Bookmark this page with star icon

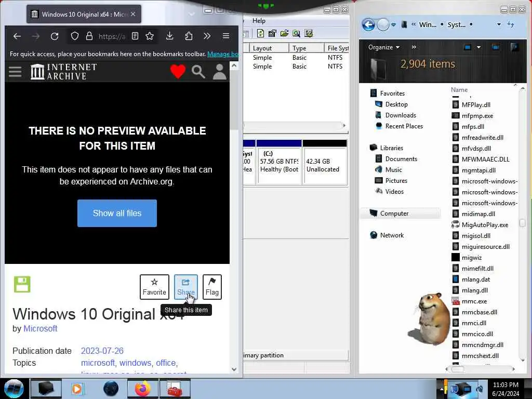(x=150, y=36)
